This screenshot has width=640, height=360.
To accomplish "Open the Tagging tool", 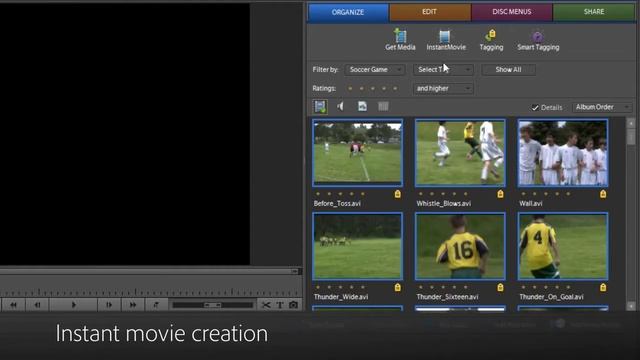I will (x=491, y=40).
